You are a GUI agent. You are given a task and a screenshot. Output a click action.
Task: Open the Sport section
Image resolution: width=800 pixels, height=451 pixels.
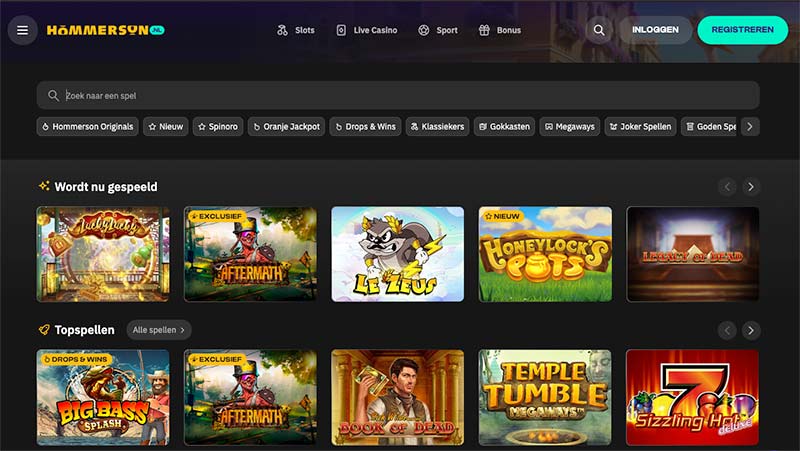(438, 30)
